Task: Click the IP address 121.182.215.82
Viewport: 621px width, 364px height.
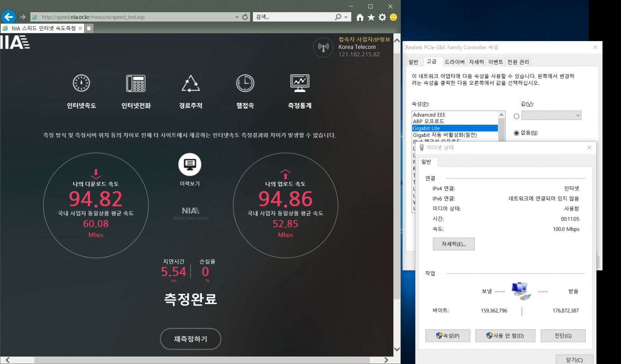Action: 359,54
